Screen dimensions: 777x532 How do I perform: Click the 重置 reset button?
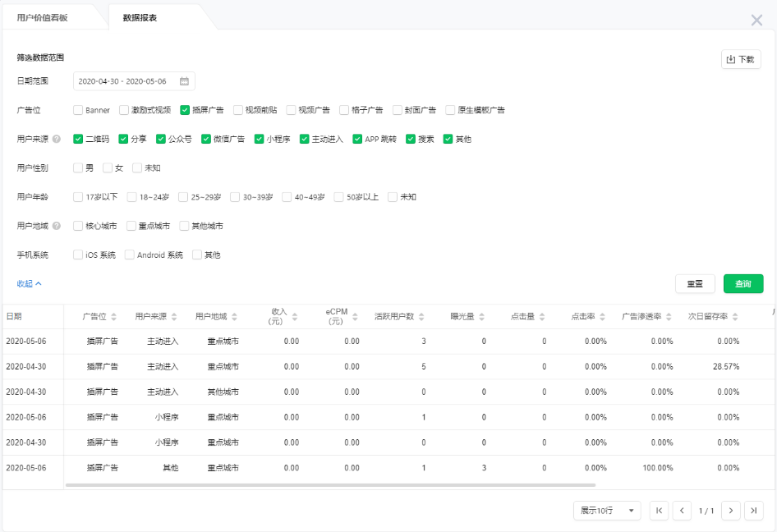(x=695, y=282)
